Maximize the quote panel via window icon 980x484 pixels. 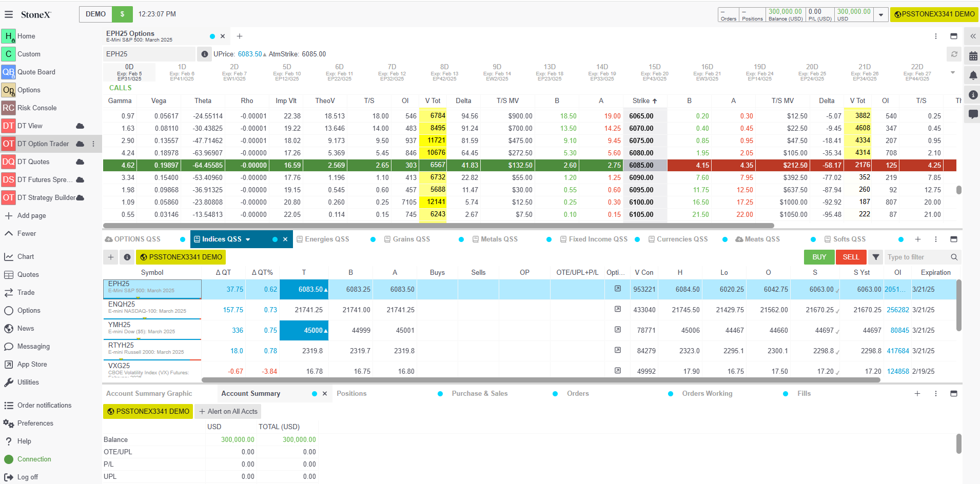pyautogui.click(x=954, y=239)
